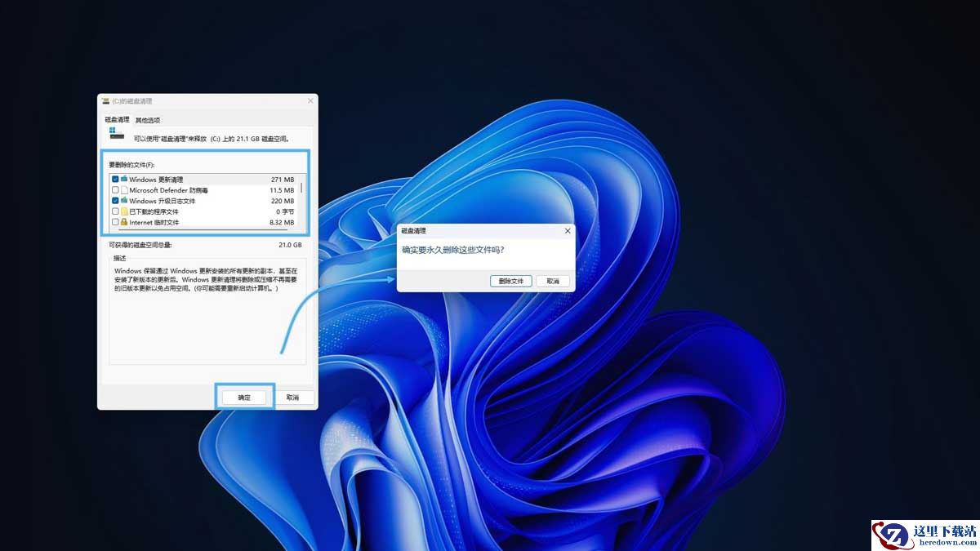Select the 磁盘清理 tab
The image size is (980, 551).
click(x=116, y=120)
